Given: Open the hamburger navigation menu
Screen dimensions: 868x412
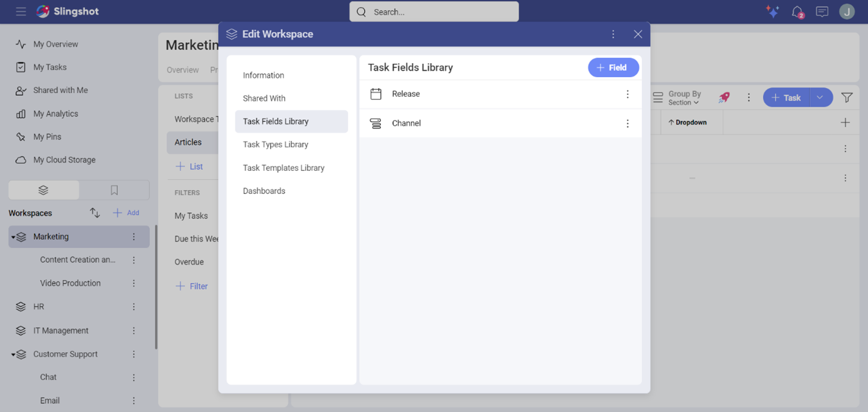Looking at the screenshot, I should point(21,12).
